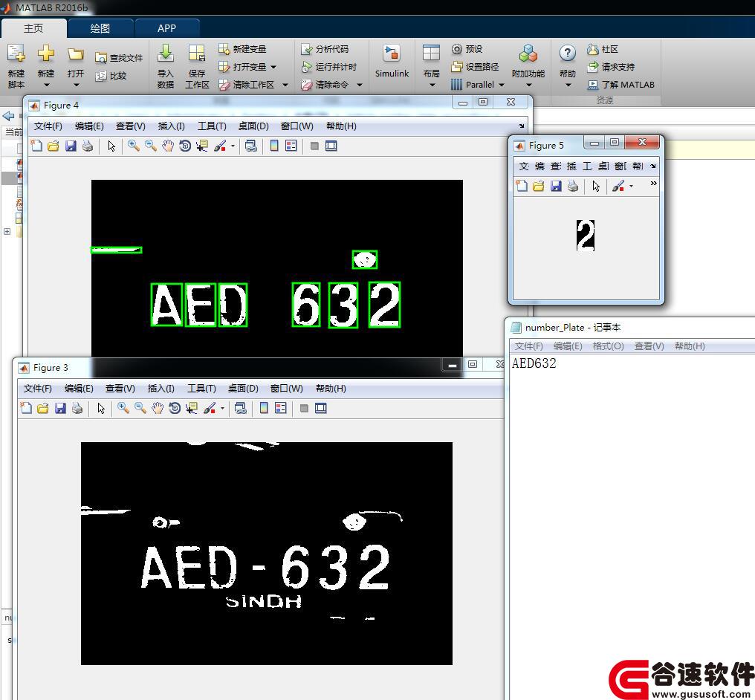Click Brush data tool in Figure 4
The height and width of the screenshot is (700, 755).
pyautogui.click(x=221, y=146)
